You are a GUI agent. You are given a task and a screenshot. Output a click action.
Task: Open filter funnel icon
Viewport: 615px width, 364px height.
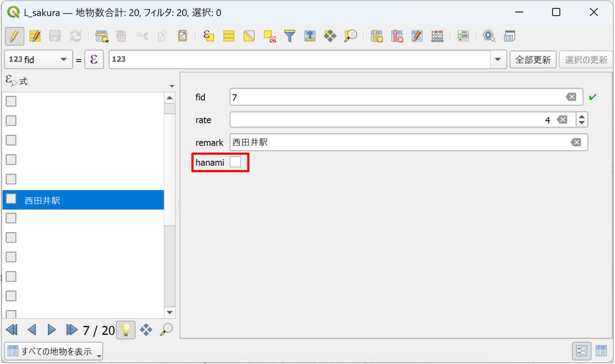click(x=289, y=37)
